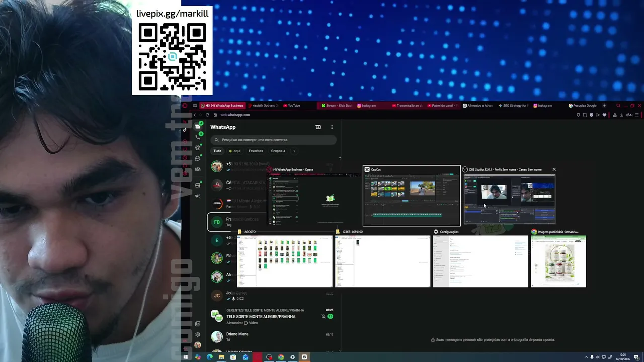Click the Opera menu logo button
The width and height of the screenshot is (644, 362).
point(185,106)
